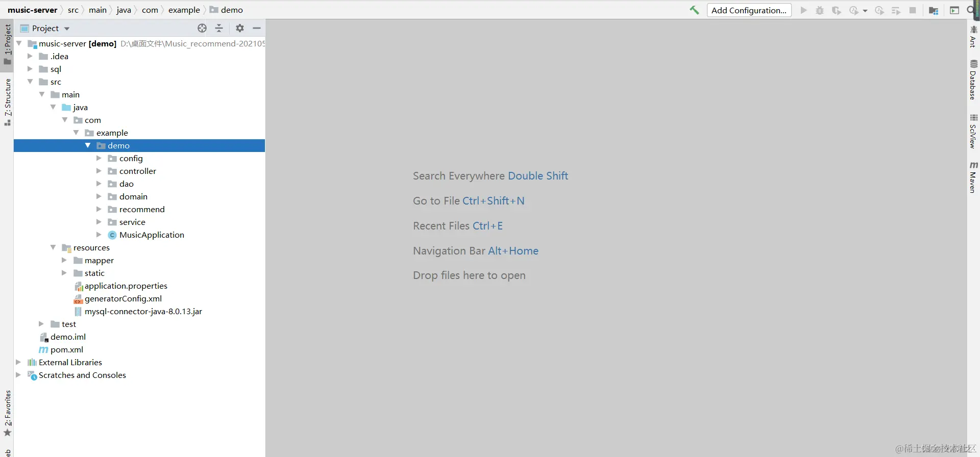Viewport: 980px width, 457px height.
Task: Select the domain package
Action: 133,196
